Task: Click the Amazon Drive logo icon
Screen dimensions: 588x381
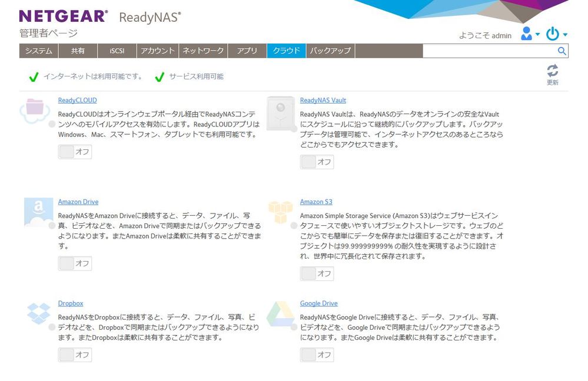Action: (x=38, y=212)
